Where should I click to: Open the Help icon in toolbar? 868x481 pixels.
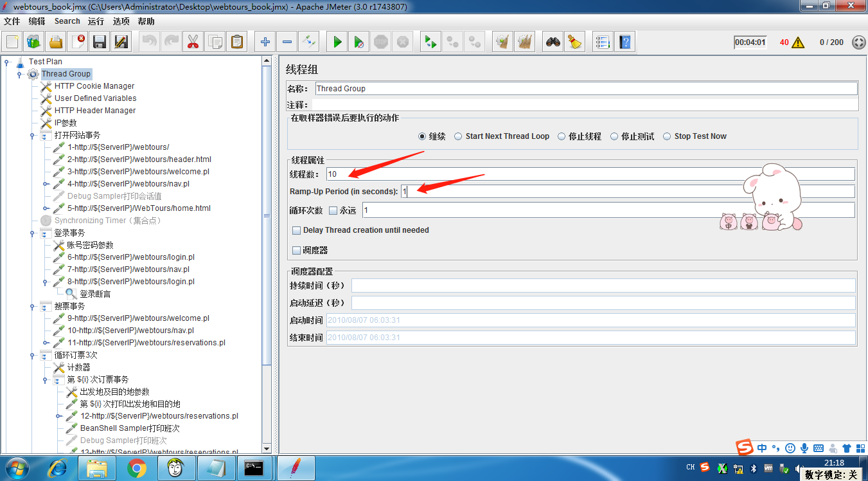pyautogui.click(x=624, y=42)
